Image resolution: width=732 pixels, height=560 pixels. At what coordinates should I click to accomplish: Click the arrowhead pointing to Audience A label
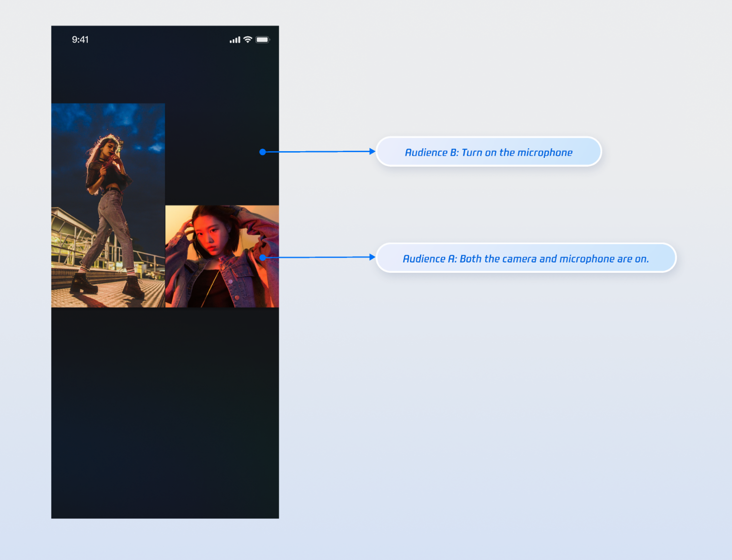pyautogui.click(x=372, y=257)
